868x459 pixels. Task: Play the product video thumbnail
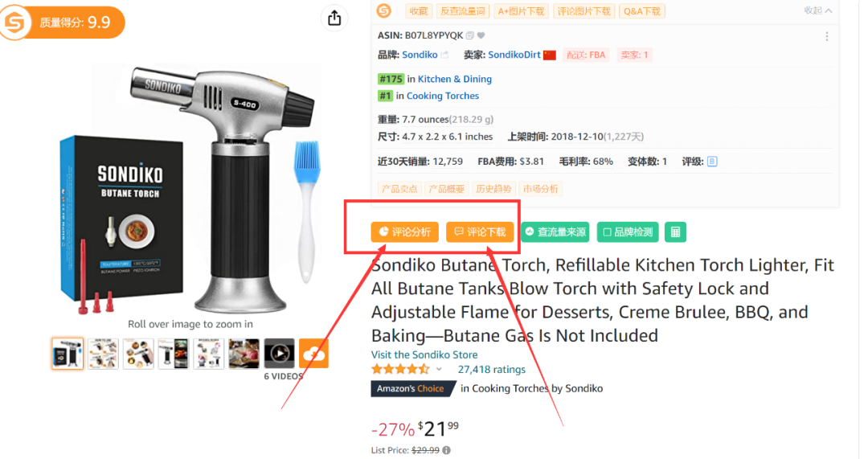click(x=280, y=353)
